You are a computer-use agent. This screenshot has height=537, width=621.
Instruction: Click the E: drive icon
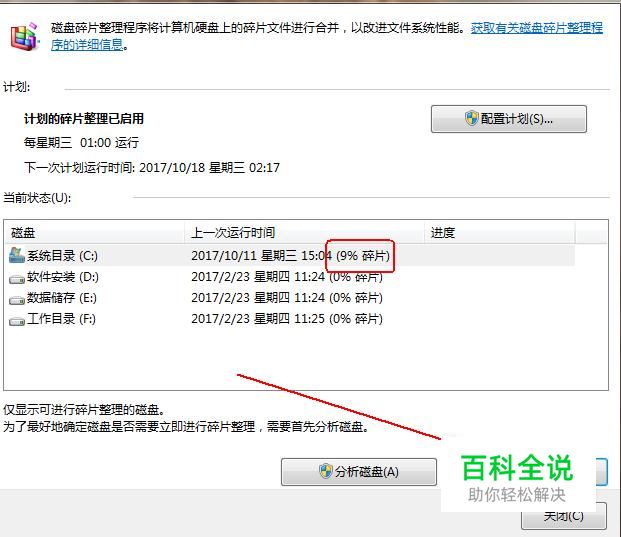pos(17,300)
